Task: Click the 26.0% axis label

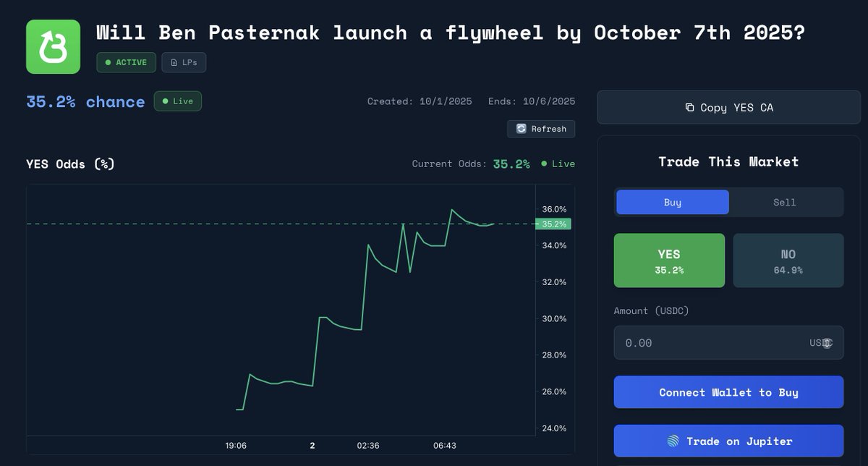Action: (x=554, y=392)
